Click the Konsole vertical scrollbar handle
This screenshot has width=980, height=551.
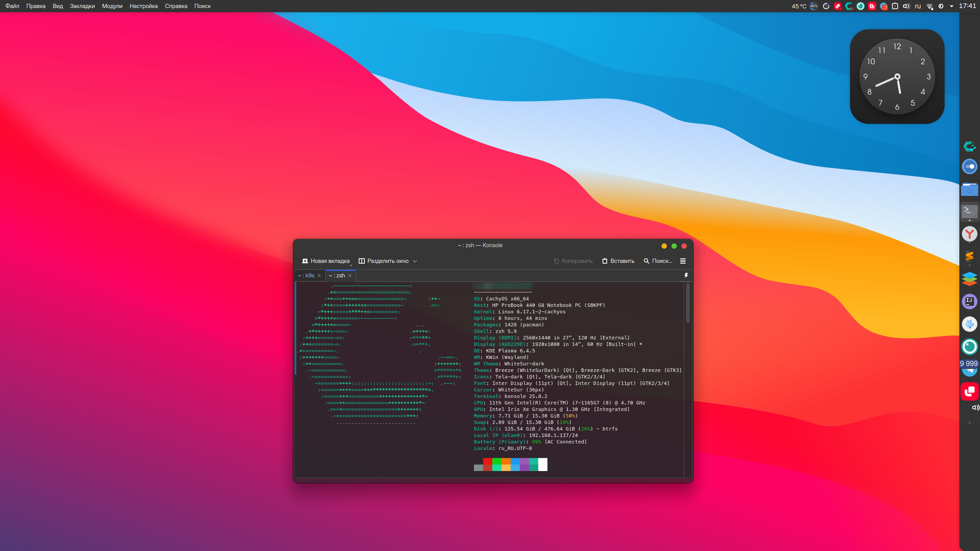pyautogui.click(x=688, y=302)
